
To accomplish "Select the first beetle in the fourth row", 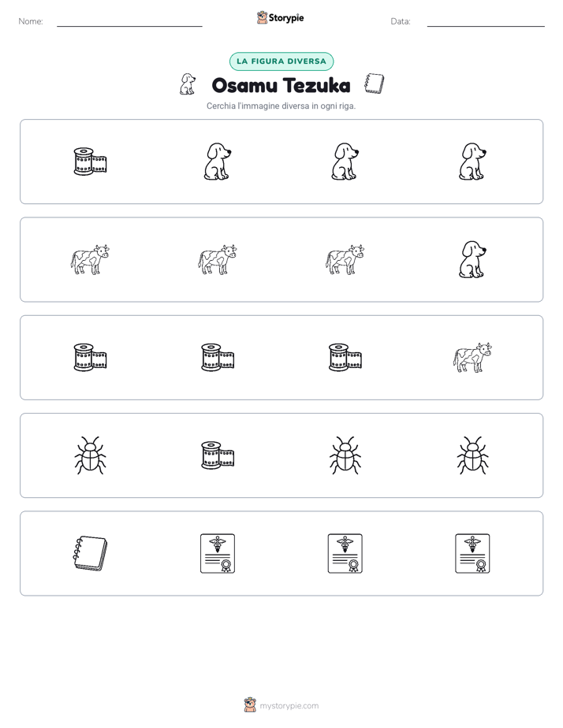I will pos(90,455).
